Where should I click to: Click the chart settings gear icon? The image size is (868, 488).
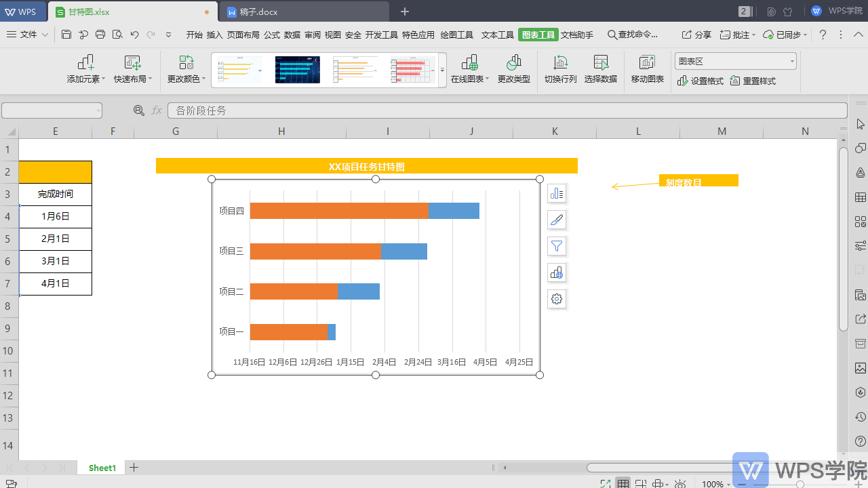(557, 299)
